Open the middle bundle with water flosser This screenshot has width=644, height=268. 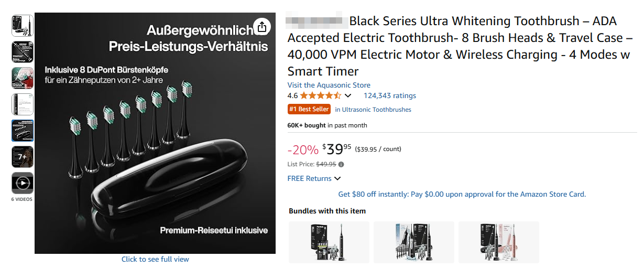(414, 242)
